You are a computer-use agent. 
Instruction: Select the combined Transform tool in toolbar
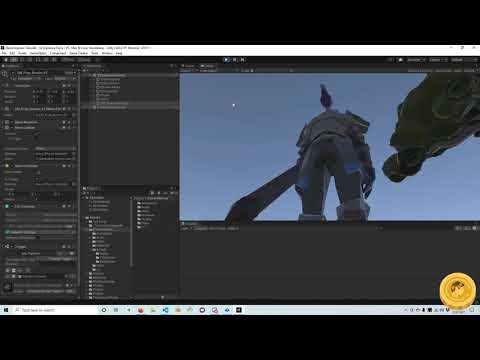point(46,60)
